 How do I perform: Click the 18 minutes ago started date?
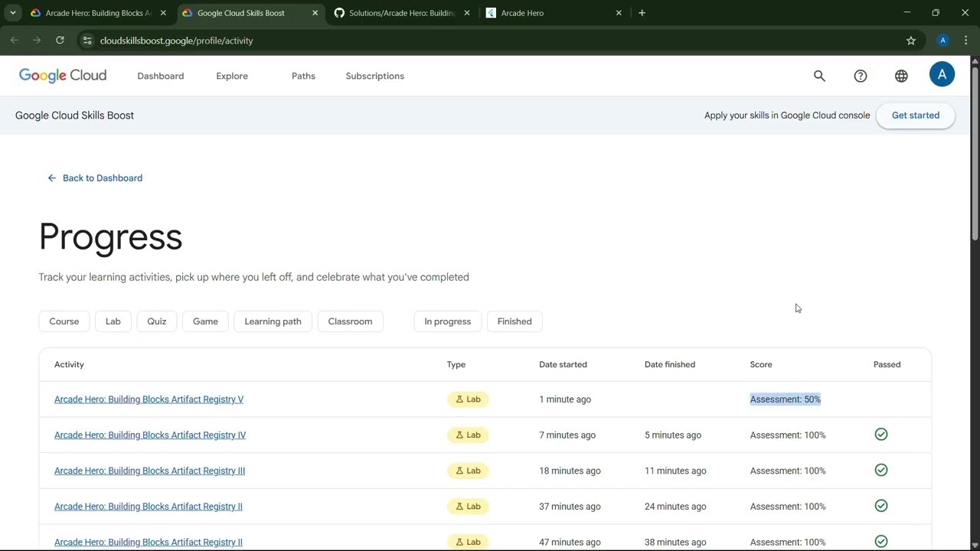(570, 471)
